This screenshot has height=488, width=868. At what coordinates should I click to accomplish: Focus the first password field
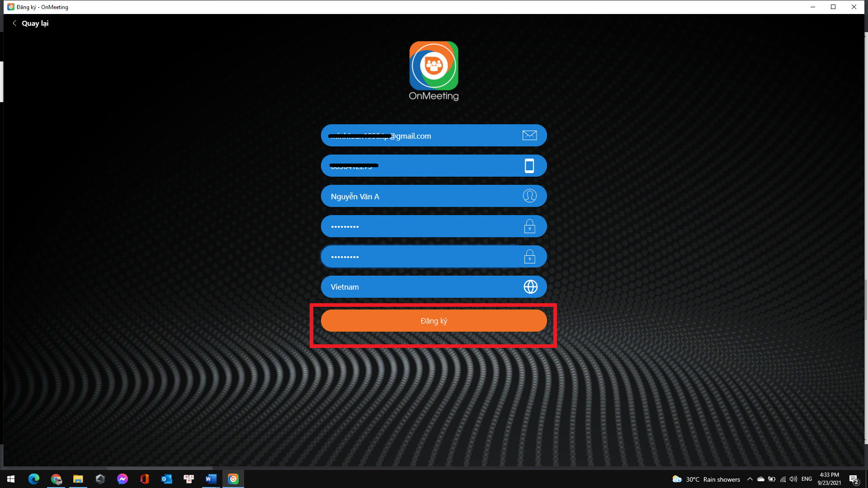[434, 226]
